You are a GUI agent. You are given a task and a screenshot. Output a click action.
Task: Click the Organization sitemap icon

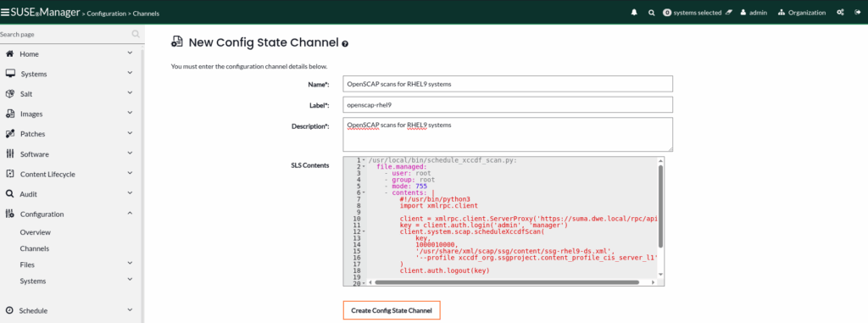[782, 13]
